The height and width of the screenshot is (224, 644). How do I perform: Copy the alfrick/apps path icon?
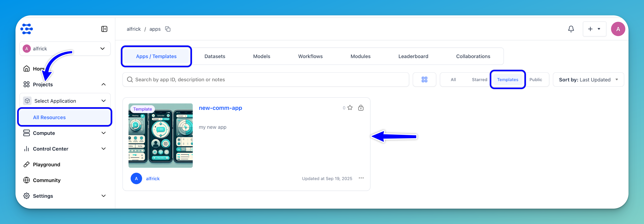point(168,29)
